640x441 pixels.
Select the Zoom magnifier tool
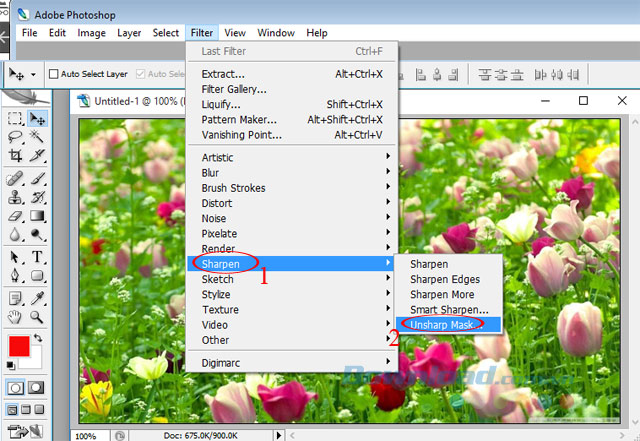[37, 316]
